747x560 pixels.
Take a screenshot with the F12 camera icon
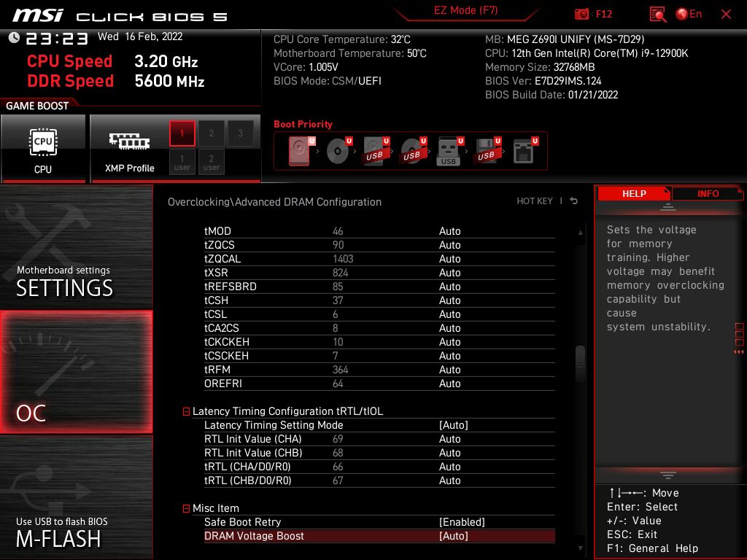(581, 15)
